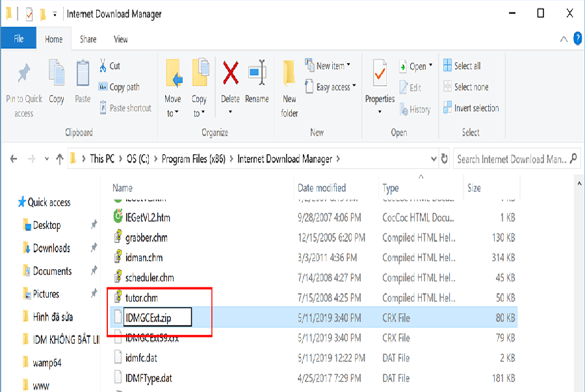The height and width of the screenshot is (392, 585).
Task: Open the blue Help question mark
Action: pyautogui.click(x=578, y=38)
